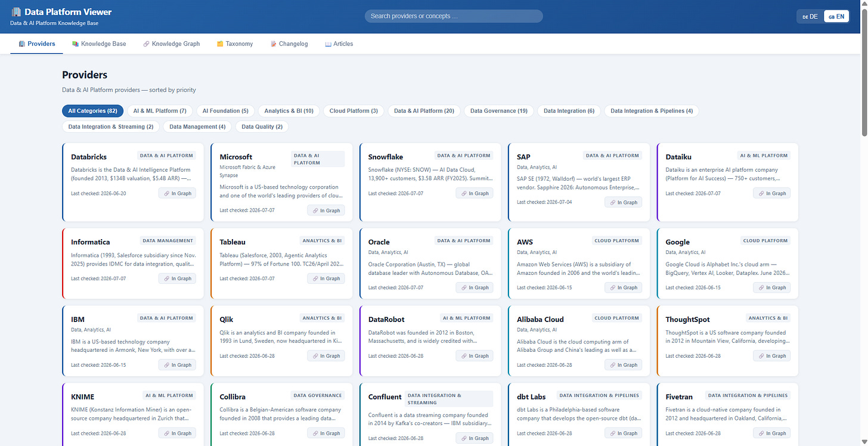Filter by Data Quality (2)
The height and width of the screenshot is (446, 868).
pyautogui.click(x=262, y=126)
